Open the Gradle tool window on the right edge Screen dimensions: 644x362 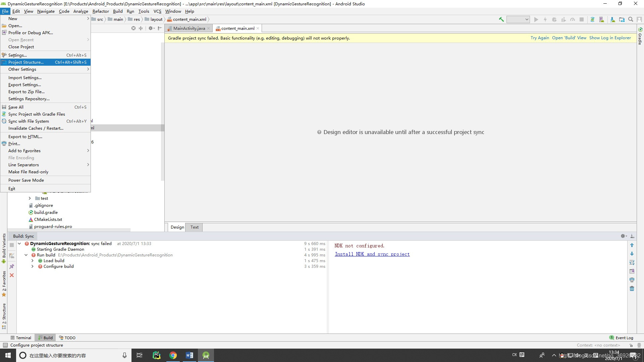click(640, 36)
